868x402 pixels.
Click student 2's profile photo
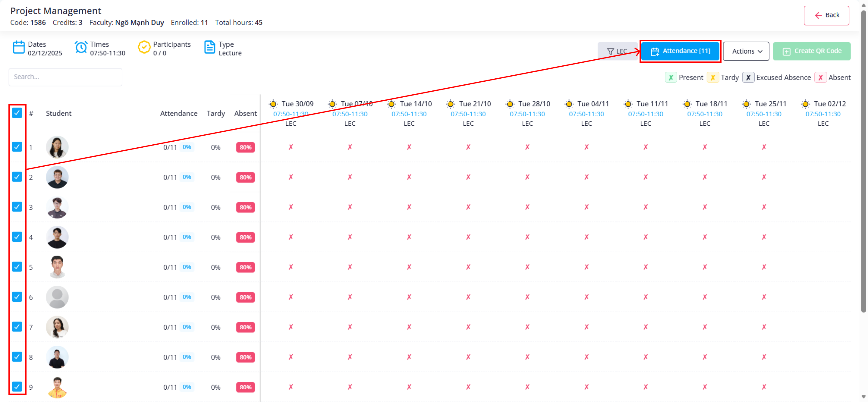(x=57, y=177)
